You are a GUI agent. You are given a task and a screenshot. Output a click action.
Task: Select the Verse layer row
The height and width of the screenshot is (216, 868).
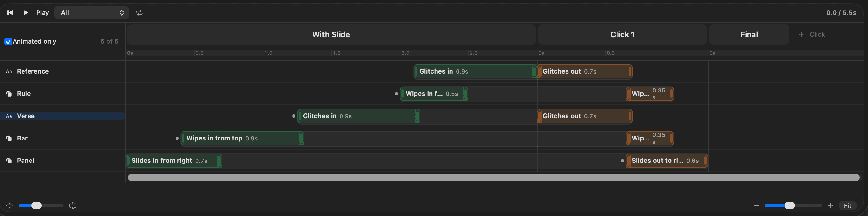point(63,116)
